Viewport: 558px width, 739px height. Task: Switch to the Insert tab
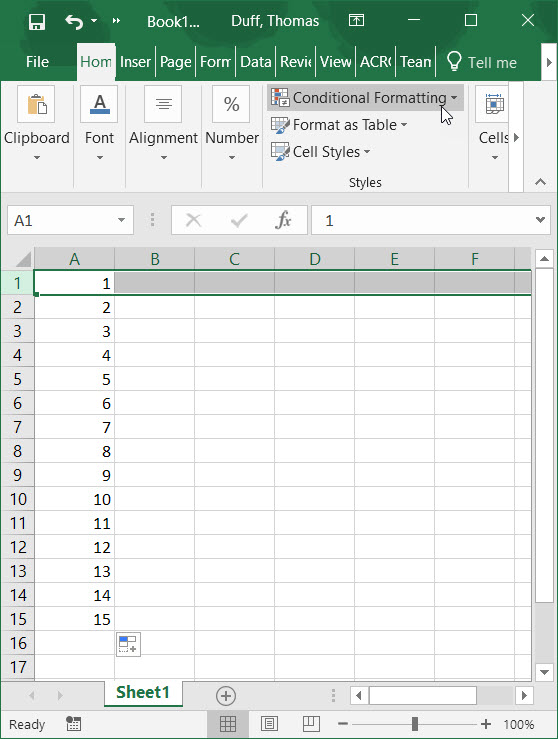point(135,62)
